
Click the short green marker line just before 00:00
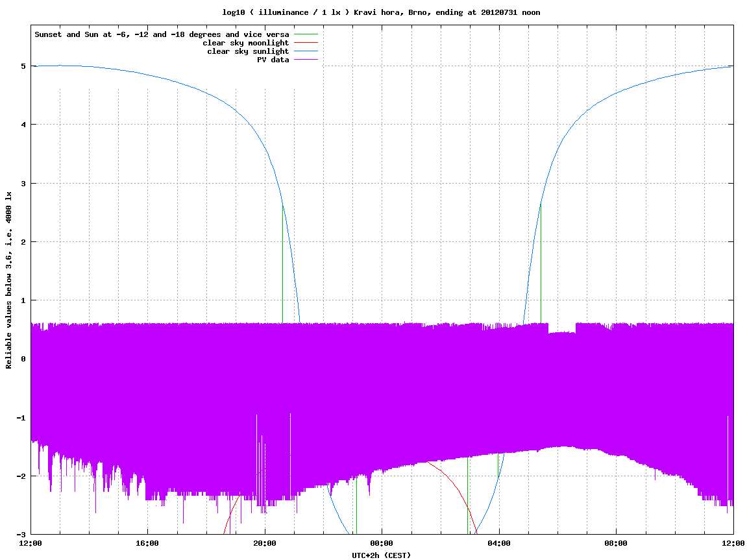coord(357,505)
